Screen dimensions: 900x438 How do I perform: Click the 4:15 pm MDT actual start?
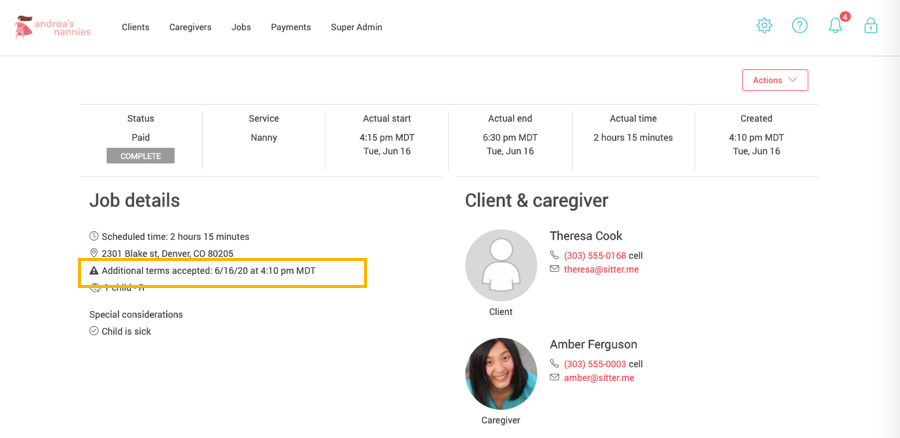(387, 138)
